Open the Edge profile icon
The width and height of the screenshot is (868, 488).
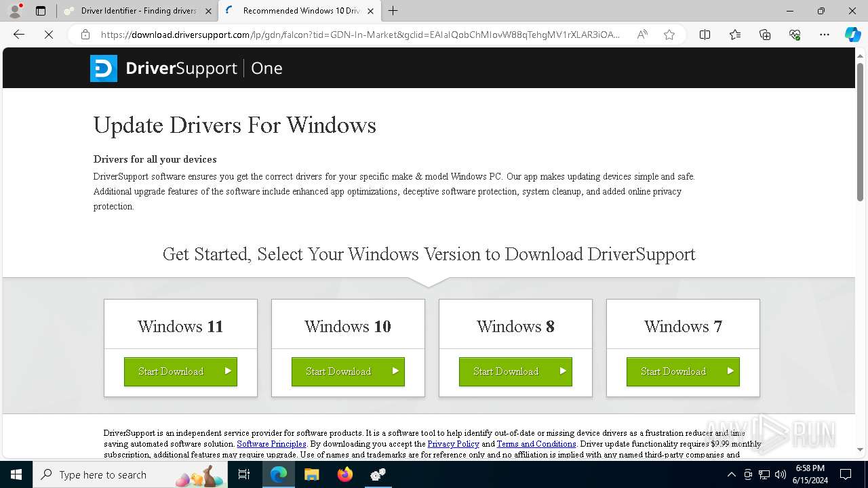[15, 11]
